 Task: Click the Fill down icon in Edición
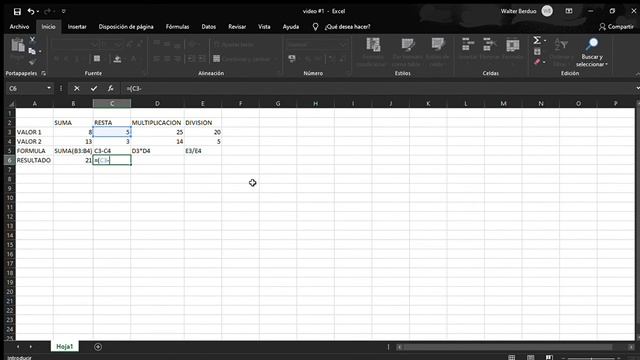tap(537, 51)
